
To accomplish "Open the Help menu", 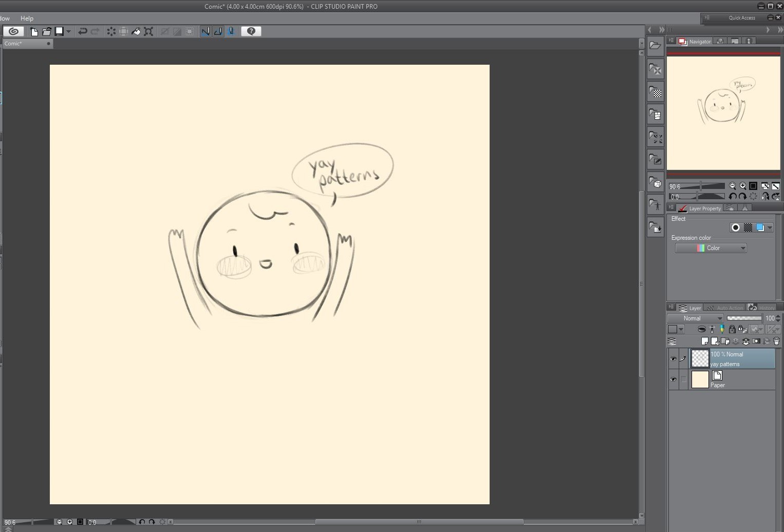I will click(x=27, y=18).
